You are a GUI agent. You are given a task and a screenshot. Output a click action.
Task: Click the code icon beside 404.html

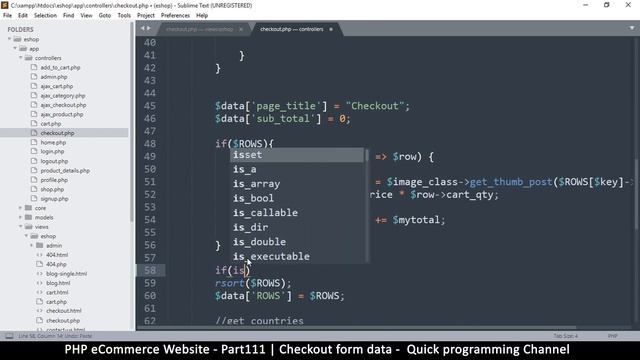click(40, 255)
